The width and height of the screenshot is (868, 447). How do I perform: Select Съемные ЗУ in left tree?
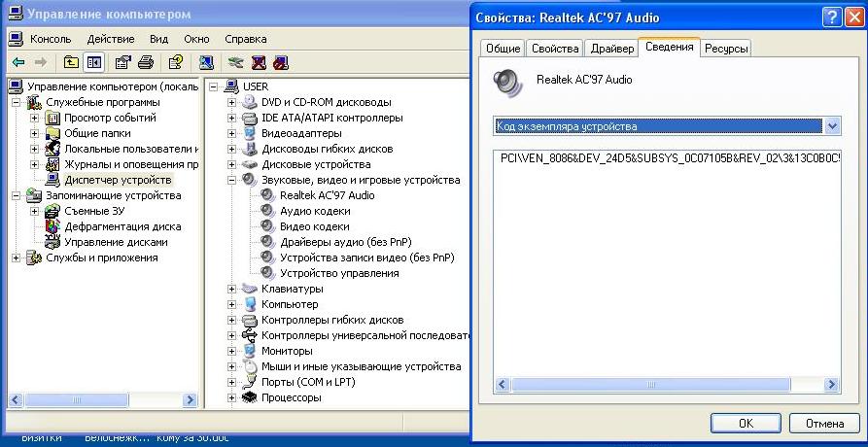(x=94, y=211)
